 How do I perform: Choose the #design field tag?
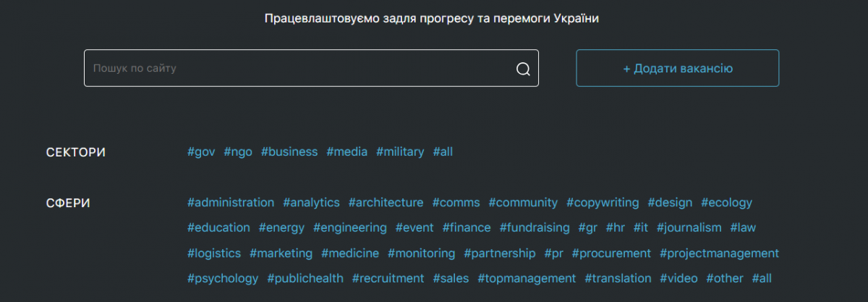coord(670,203)
